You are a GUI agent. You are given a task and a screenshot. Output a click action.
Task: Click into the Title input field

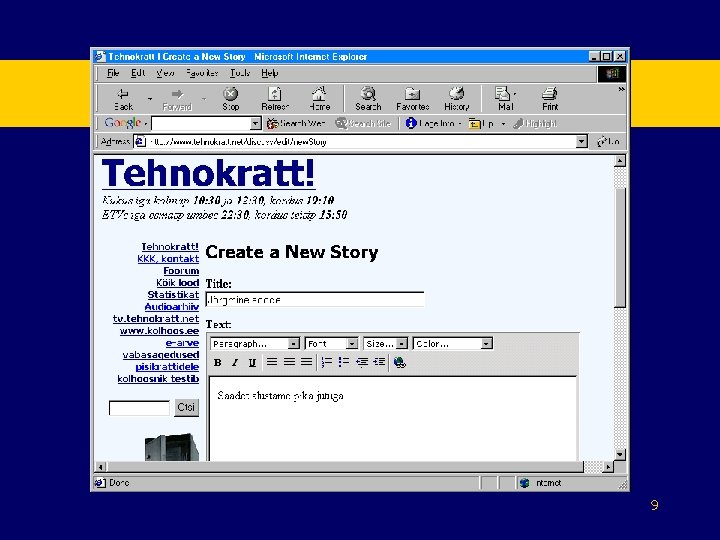[x=315, y=299]
